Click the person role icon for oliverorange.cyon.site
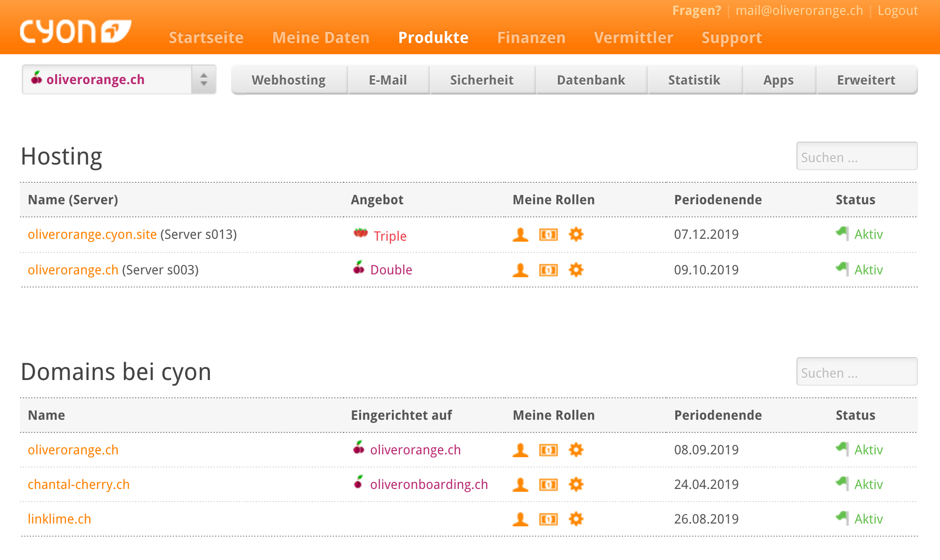The width and height of the screenshot is (940, 560). coord(520,235)
